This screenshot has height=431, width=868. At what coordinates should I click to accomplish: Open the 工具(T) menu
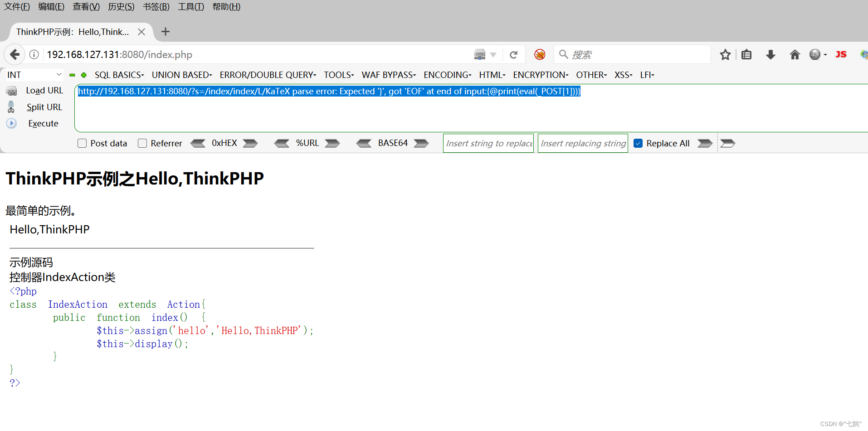pos(191,7)
